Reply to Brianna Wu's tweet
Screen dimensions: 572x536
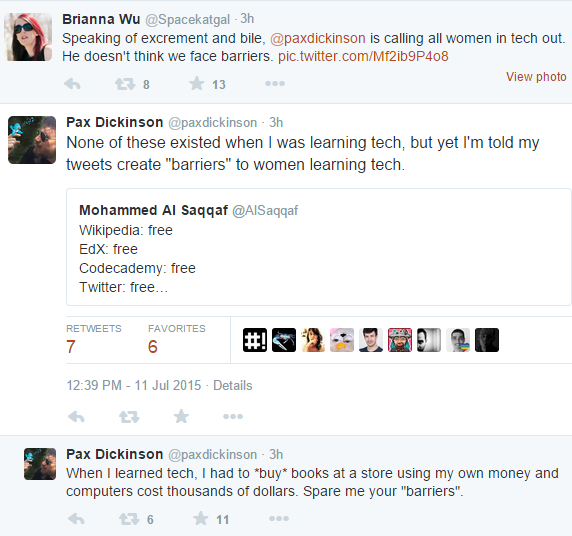72,84
